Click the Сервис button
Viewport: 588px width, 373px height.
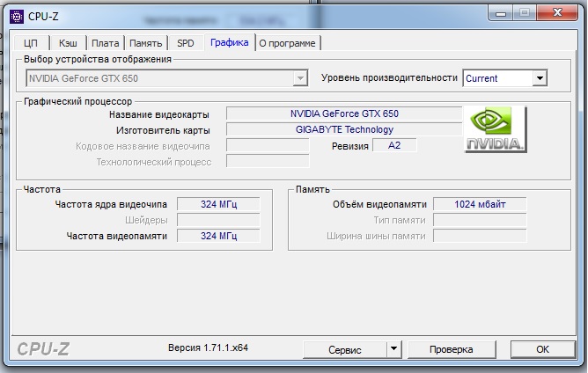345,350
